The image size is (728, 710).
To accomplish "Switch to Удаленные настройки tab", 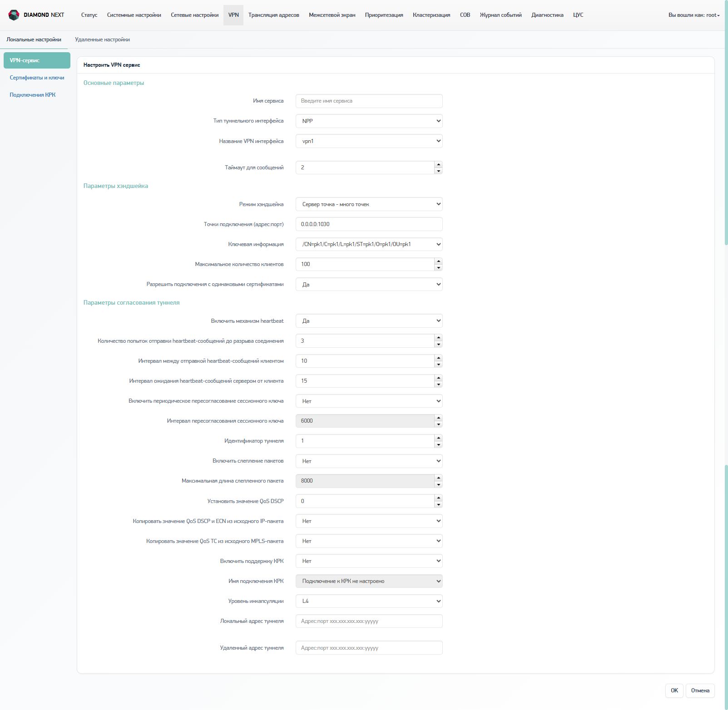I will point(102,39).
